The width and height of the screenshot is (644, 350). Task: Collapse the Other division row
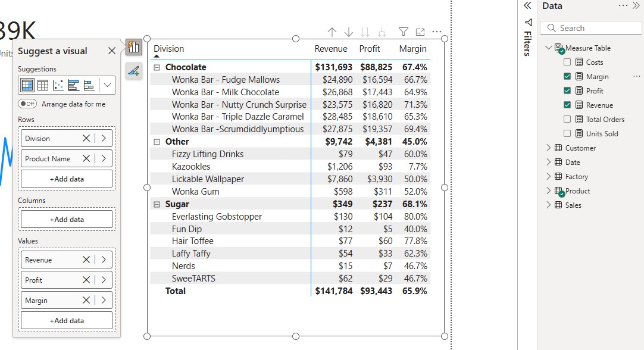157,142
